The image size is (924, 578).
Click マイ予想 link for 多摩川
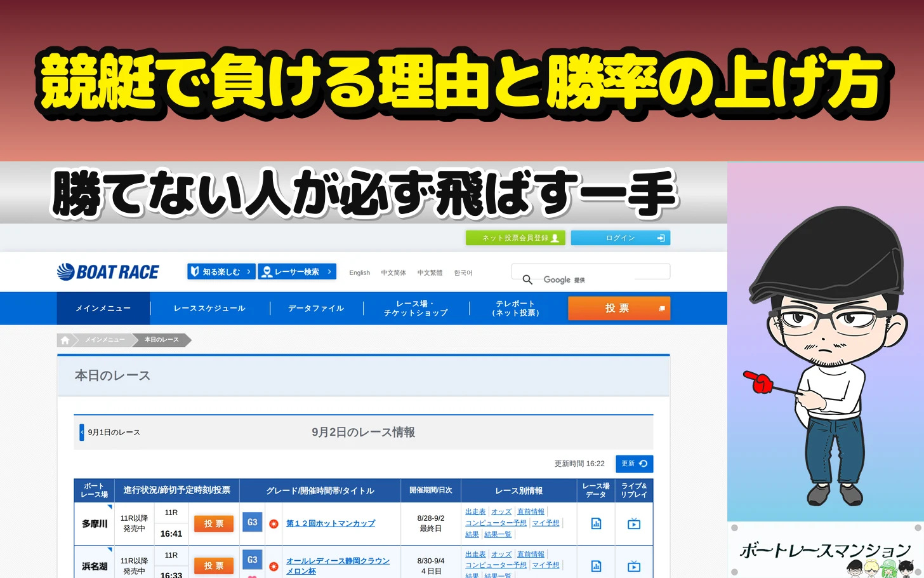pos(546,523)
